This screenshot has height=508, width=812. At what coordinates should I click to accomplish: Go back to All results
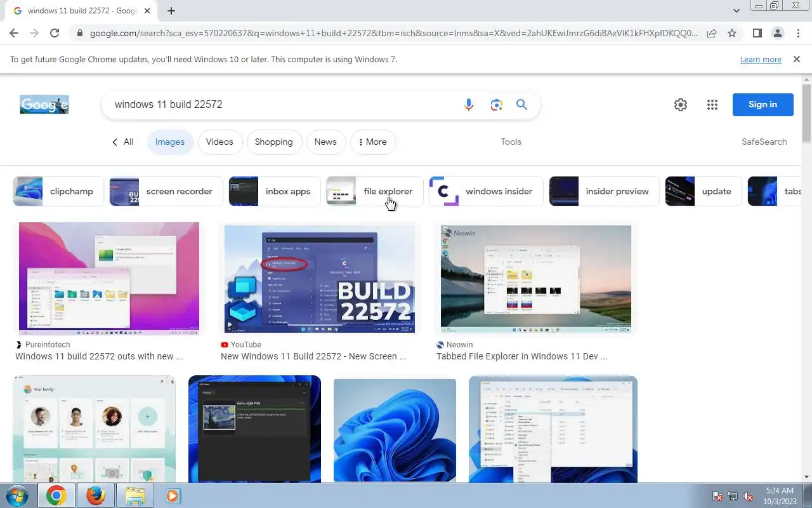[x=122, y=142]
